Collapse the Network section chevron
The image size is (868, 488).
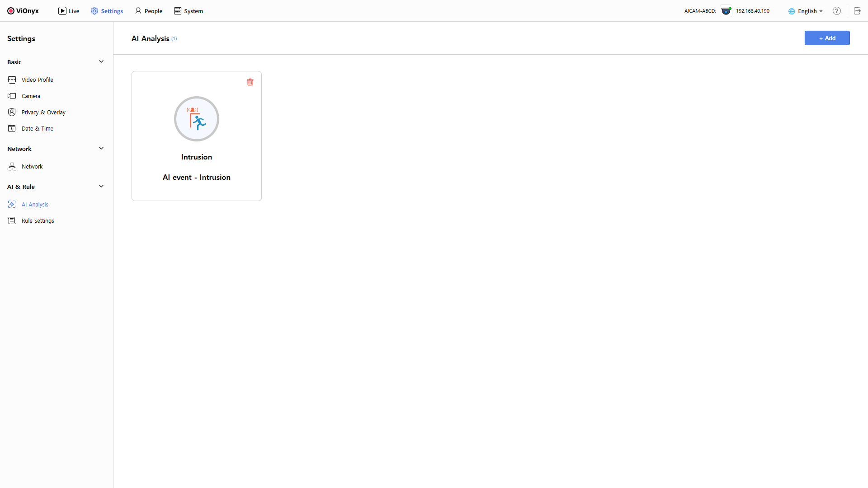pos(101,148)
